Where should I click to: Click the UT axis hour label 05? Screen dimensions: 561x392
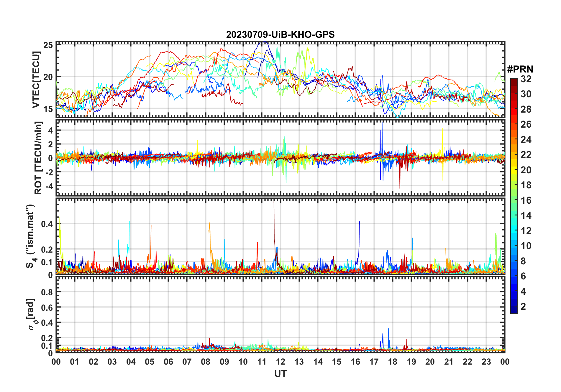tap(150, 362)
